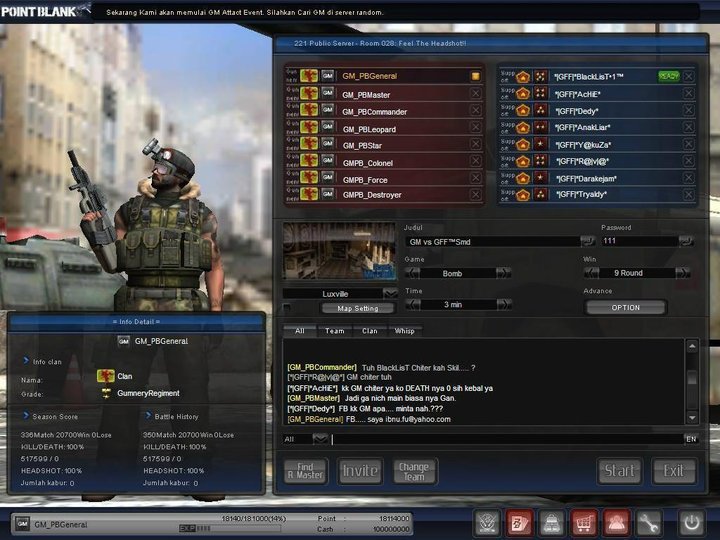Open the clan emblem icon in the bottom bar

point(487,523)
